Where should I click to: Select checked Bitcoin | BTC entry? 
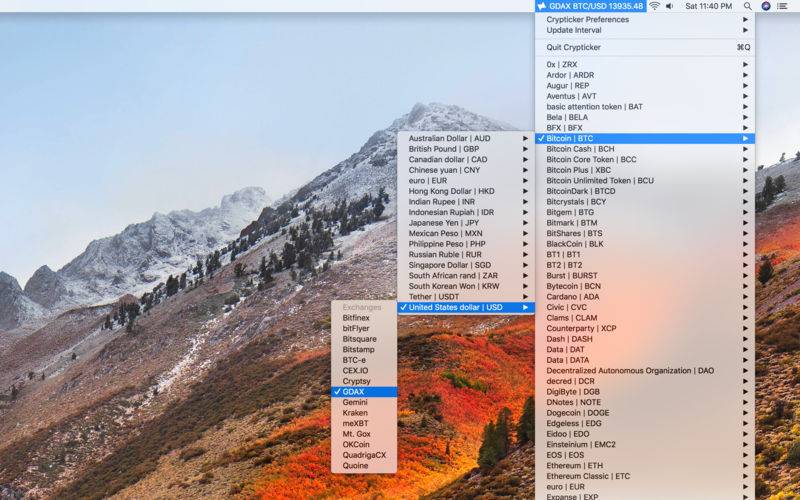[645, 138]
